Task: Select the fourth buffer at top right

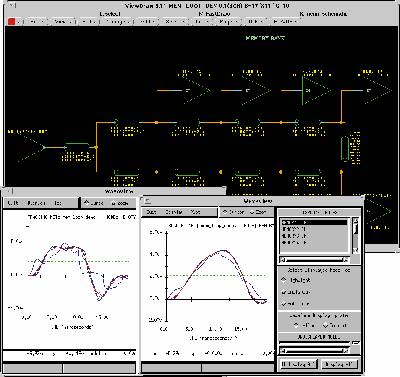Action: 377,90
